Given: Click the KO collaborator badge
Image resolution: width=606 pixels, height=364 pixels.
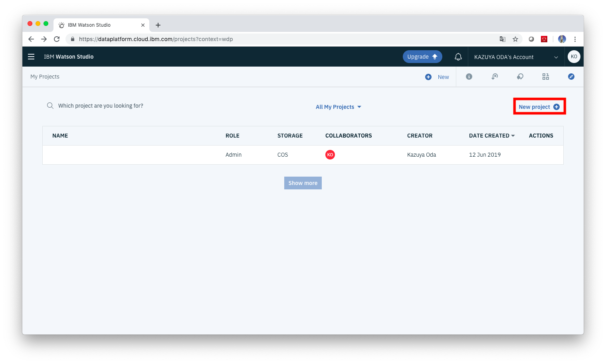Looking at the screenshot, I should (330, 155).
